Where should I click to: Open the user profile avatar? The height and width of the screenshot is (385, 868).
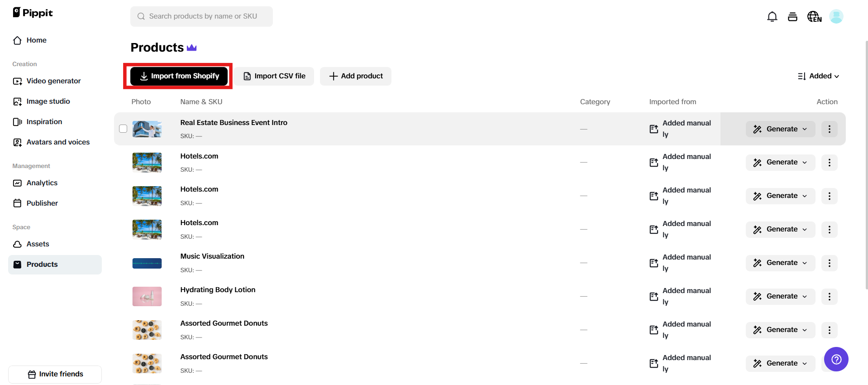click(x=836, y=17)
